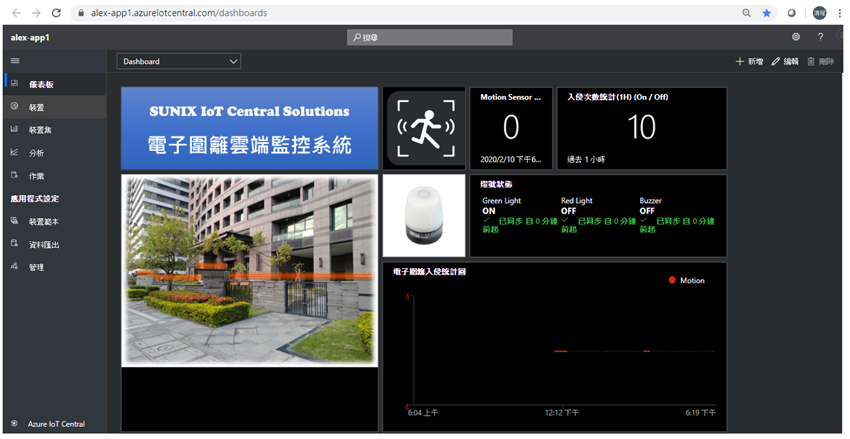Image resolution: width=850 pixels, height=439 pixels.
Task: Click the chart icon beside 裝置集
Action: point(15,129)
